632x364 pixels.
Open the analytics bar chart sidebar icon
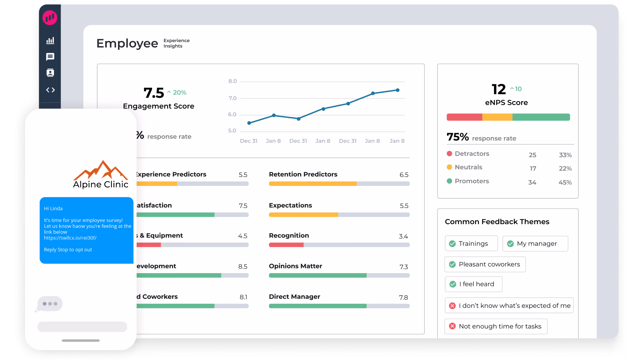coord(50,41)
